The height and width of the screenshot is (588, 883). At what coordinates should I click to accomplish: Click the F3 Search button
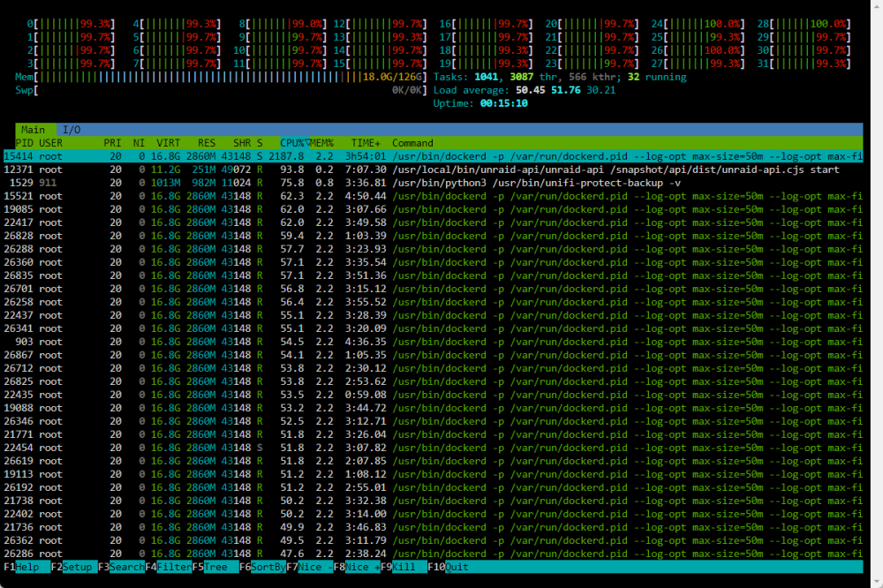[x=121, y=567]
